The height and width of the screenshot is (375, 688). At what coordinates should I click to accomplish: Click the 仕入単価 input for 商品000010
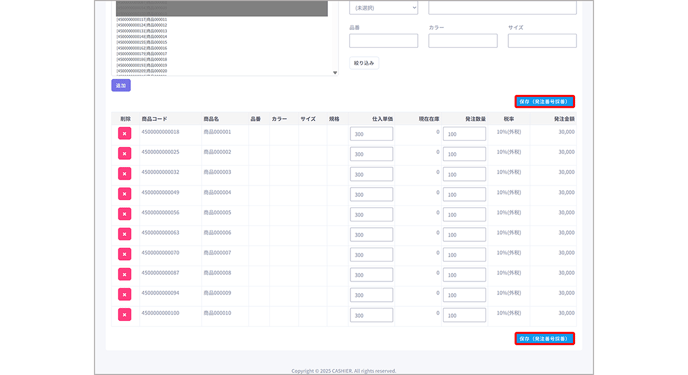pyautogui.click(x=372, y=315)
